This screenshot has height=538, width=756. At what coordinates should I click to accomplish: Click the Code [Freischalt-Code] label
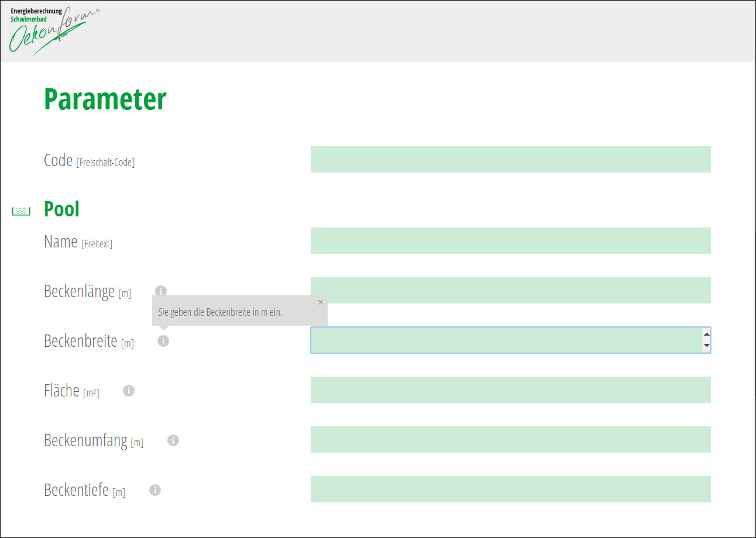(x=89, y=161)
